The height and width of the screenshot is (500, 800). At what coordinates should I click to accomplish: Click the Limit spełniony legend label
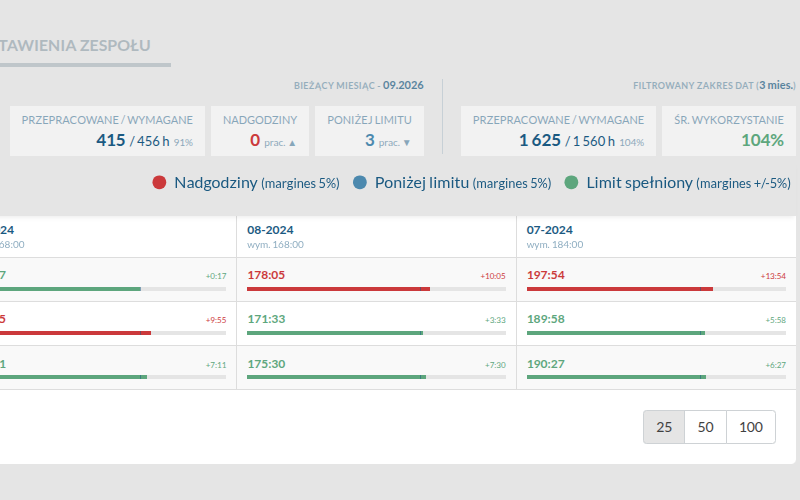pos(689,183)
